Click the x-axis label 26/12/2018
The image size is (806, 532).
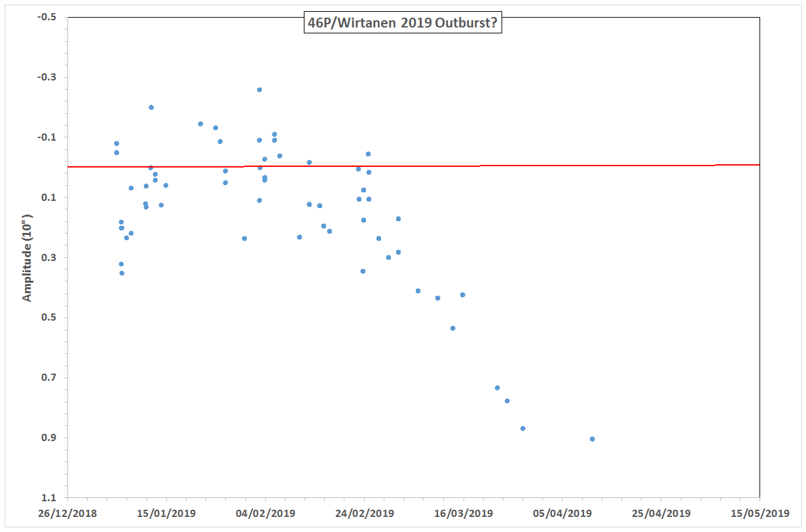tap(67, 514)
